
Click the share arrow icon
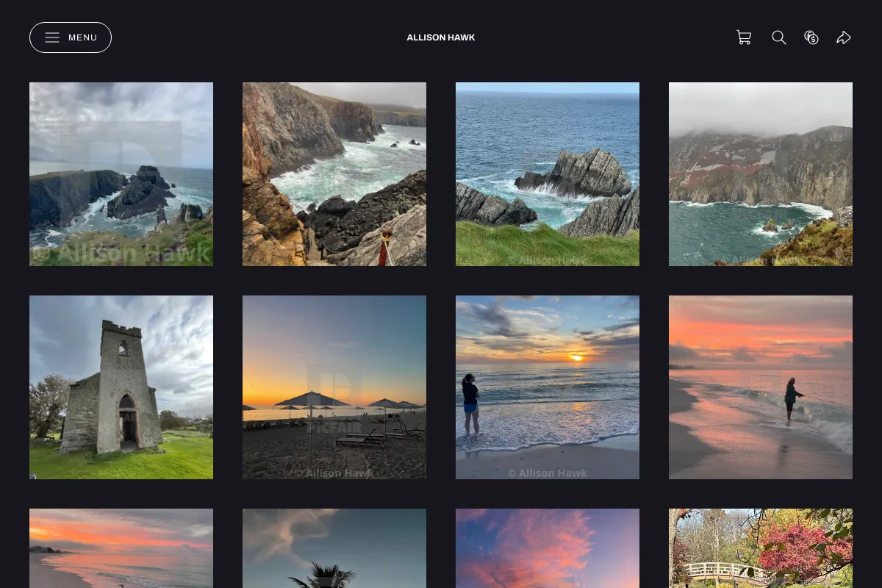[x=844, y=37]
